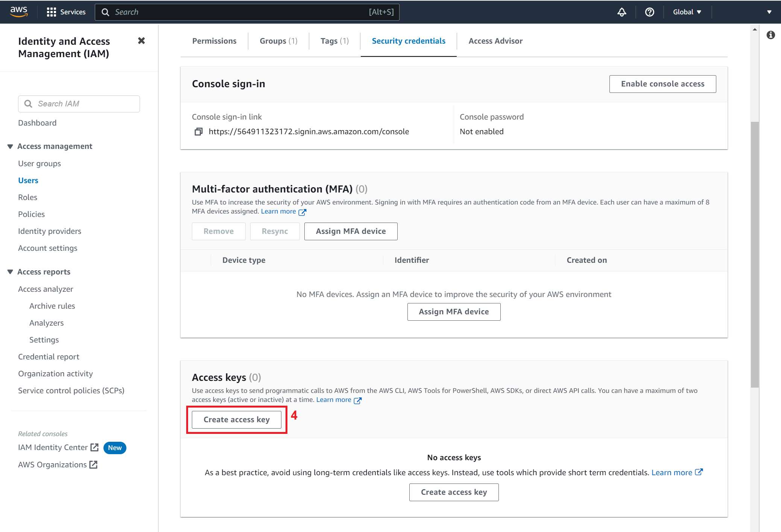The image size is (781, 532).
Task: Open Access analyzer Settings
Action: [44, 340]
